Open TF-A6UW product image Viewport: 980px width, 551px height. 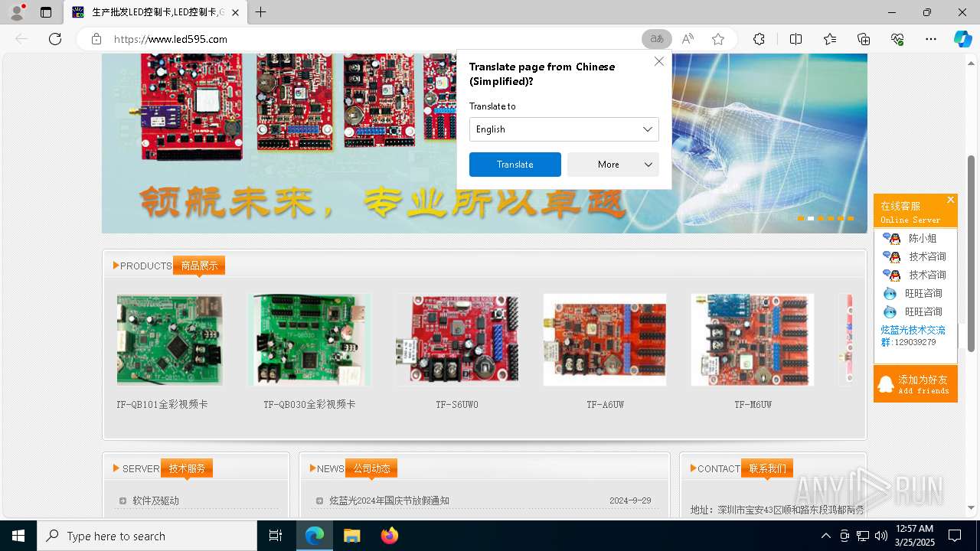(x=605, y=340)
